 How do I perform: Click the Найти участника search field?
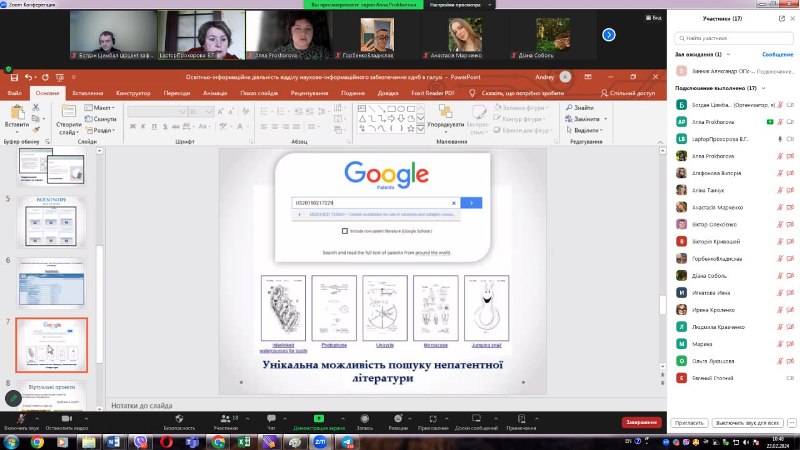(732, 37)
